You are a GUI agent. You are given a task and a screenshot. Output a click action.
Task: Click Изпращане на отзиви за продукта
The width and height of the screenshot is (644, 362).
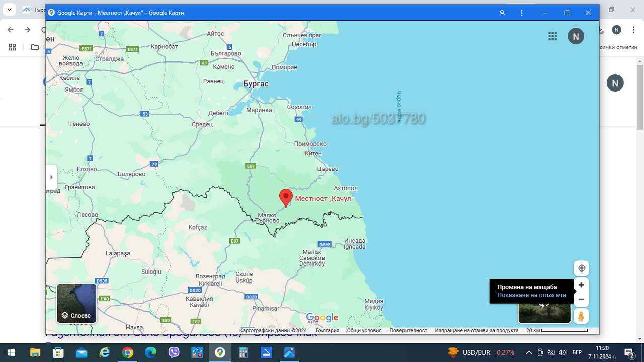[x=476, y=330]
